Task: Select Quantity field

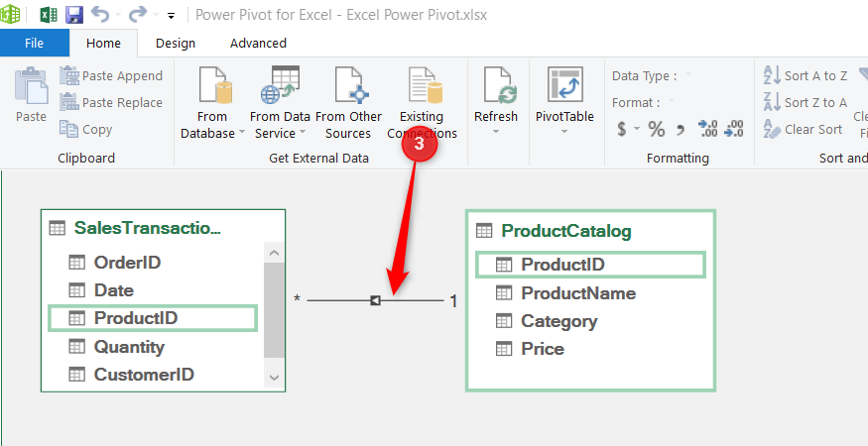Action: tap(155, 347)
